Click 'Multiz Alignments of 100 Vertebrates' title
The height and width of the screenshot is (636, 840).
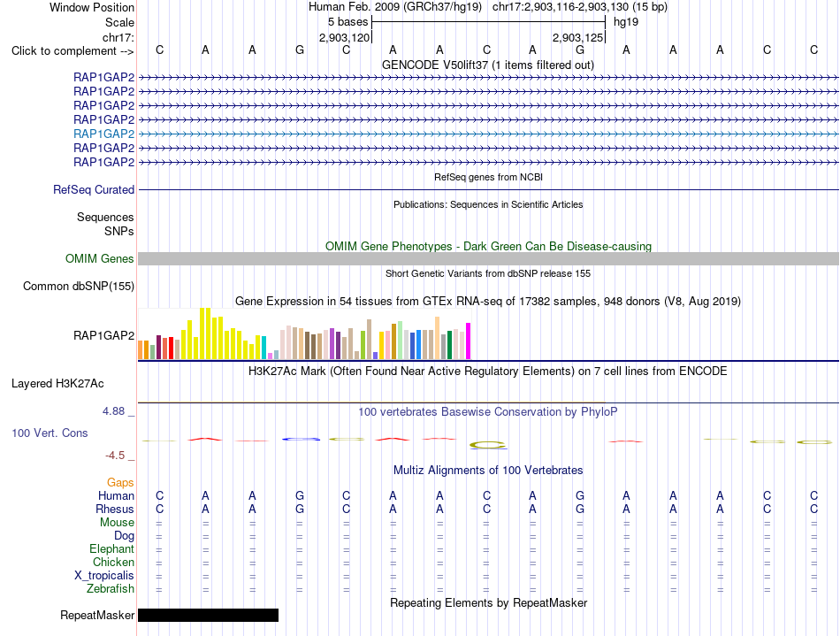pyautogui.click(x=488, y=471)
